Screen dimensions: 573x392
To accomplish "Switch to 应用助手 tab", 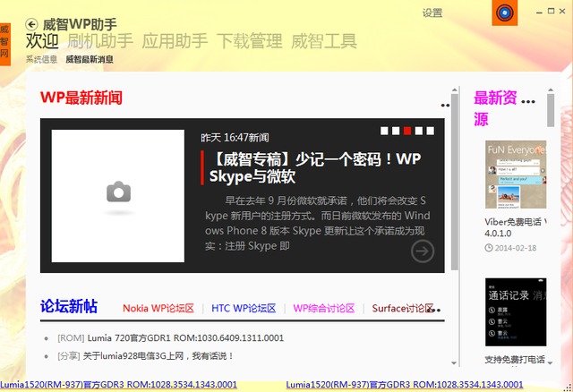I will point(175,40).
